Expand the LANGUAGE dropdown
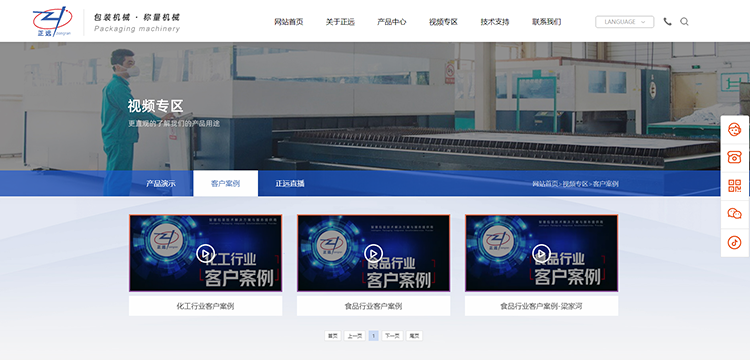Screen dimensions: 750x360 [624, 22]
